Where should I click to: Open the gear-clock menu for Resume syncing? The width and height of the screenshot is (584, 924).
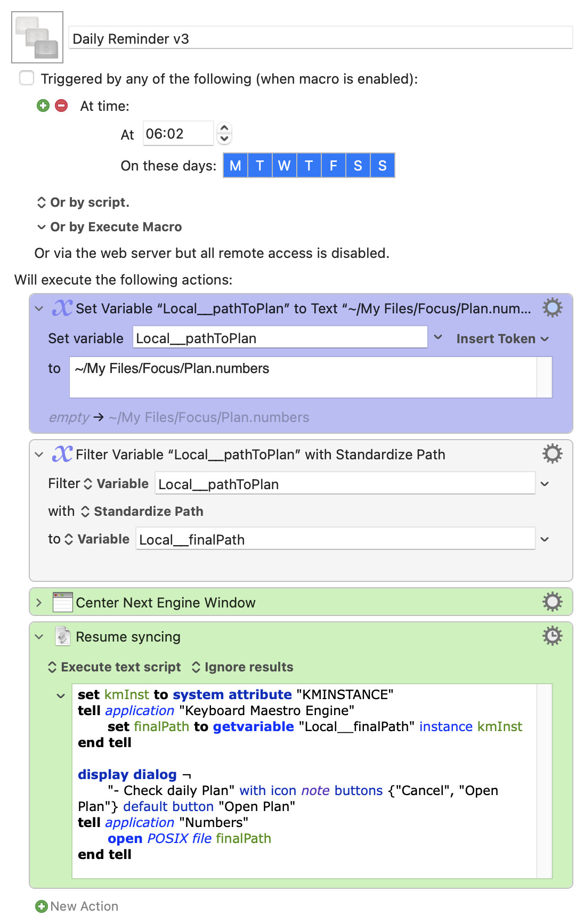pyautogui.click(x=552, y=636)
